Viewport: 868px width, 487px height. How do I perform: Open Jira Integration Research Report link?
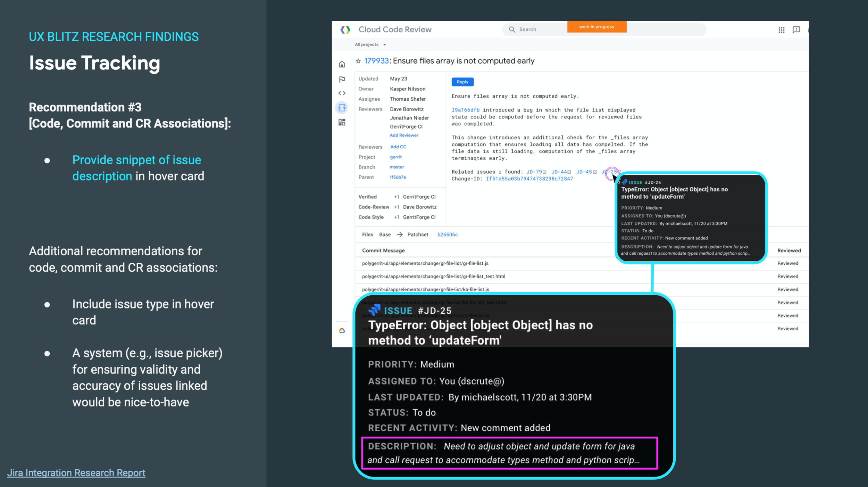[x=76, y=473]
